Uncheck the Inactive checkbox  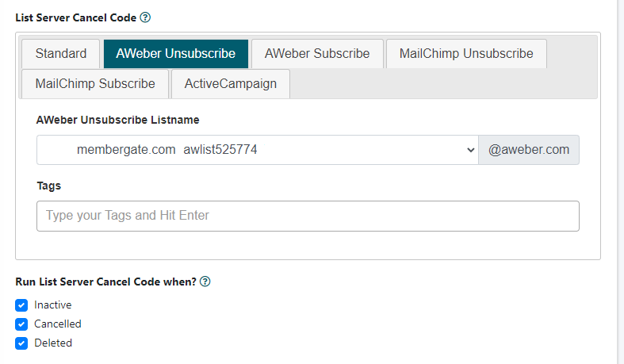[22, 305]
